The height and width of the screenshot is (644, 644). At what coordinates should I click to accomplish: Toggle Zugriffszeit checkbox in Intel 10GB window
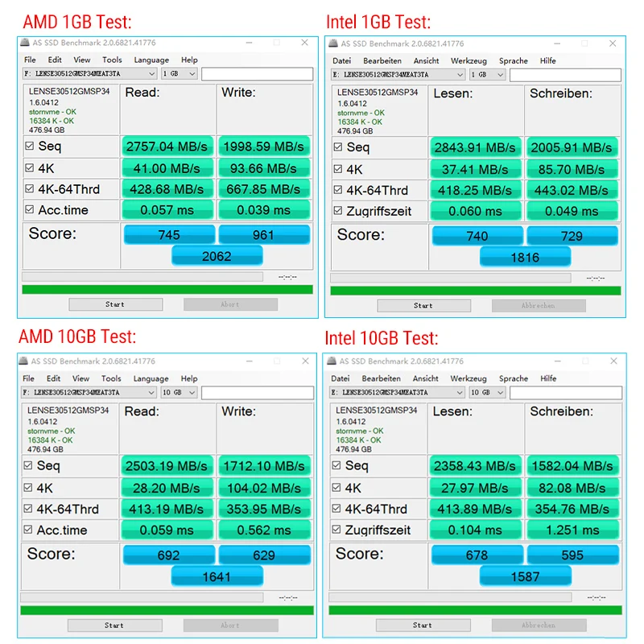[336, 530]
